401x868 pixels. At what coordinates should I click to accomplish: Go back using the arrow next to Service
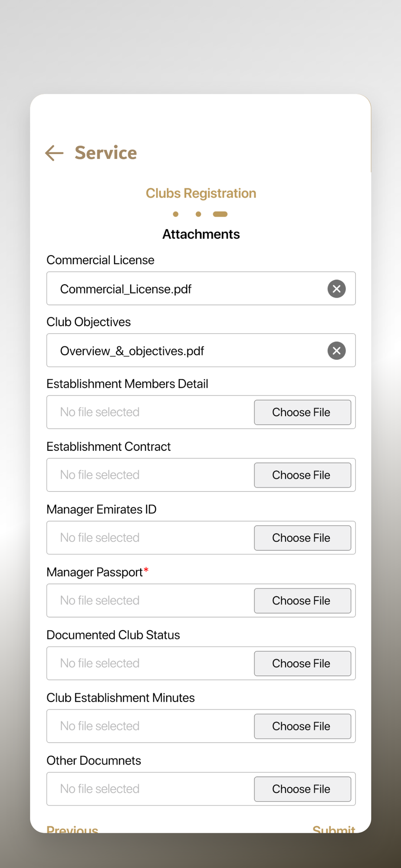[54, 153]
